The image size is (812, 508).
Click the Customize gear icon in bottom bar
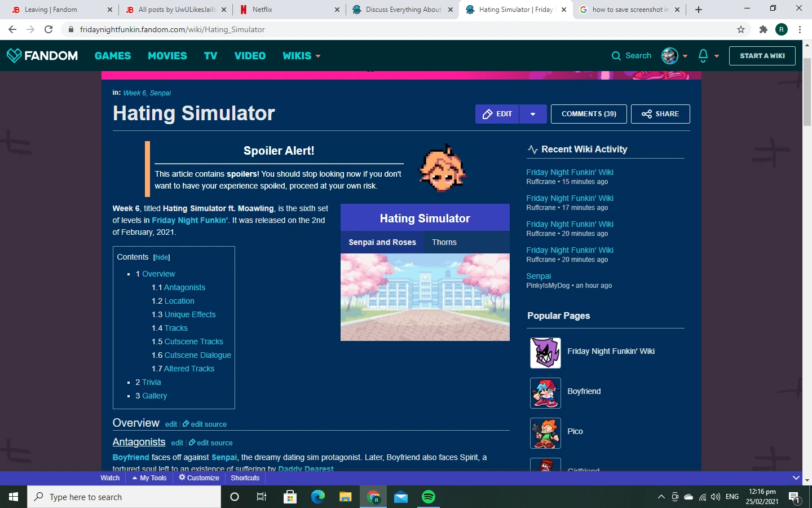182,478
